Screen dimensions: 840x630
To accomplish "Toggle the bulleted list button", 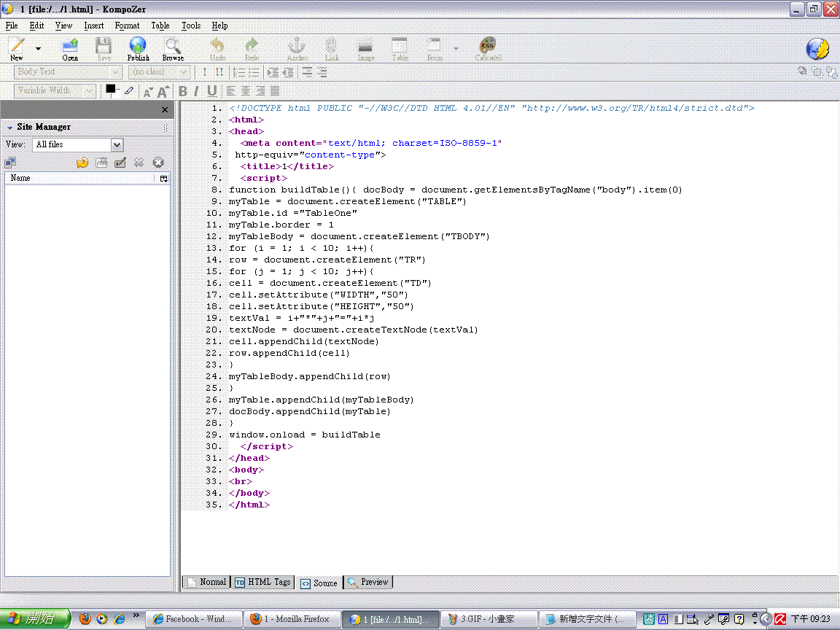I will coord(254,72).
